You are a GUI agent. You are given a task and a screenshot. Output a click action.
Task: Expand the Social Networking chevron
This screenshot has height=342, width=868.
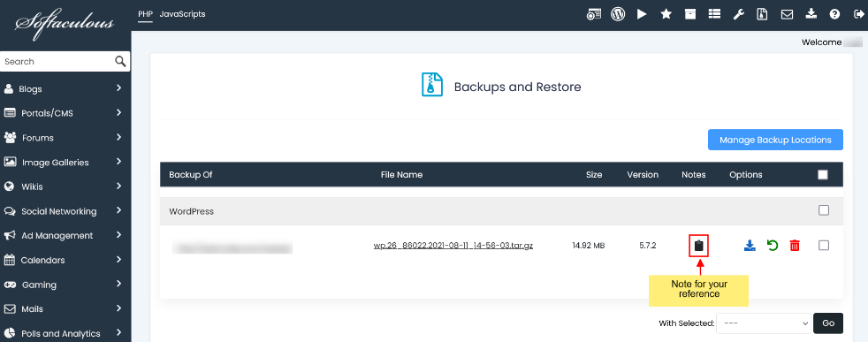(119, 210)
